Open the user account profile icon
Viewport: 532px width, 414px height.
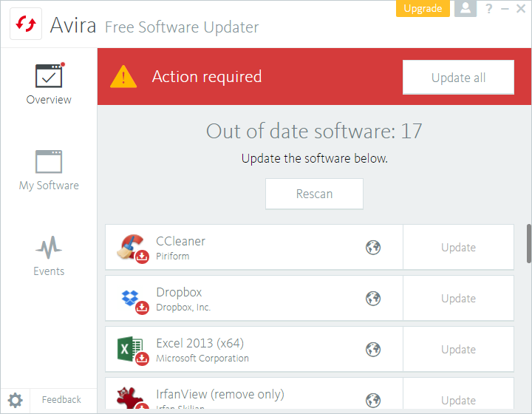(465, 9)
